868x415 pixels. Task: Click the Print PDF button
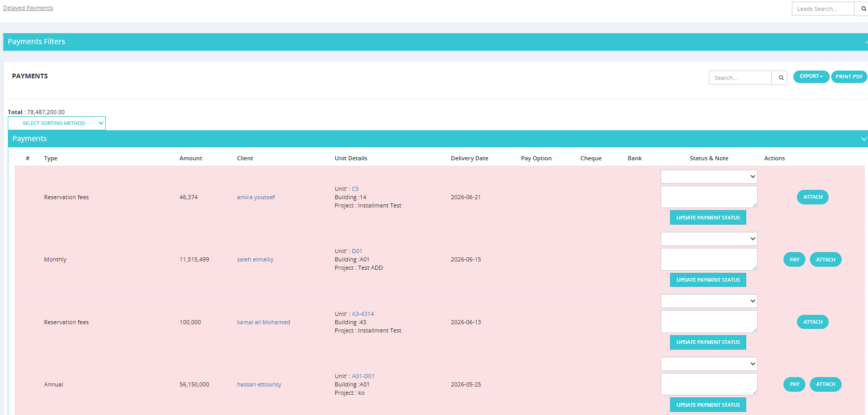point(849,76)
